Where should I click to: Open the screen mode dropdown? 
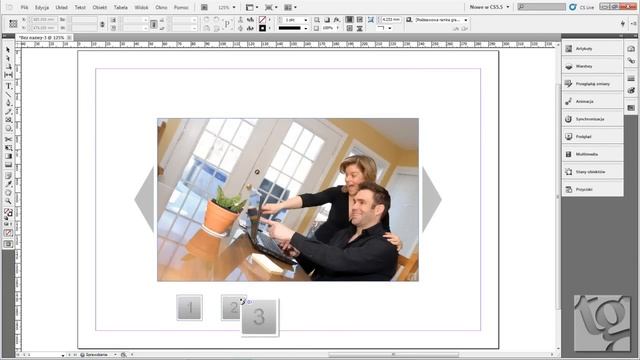coord(271,7)
